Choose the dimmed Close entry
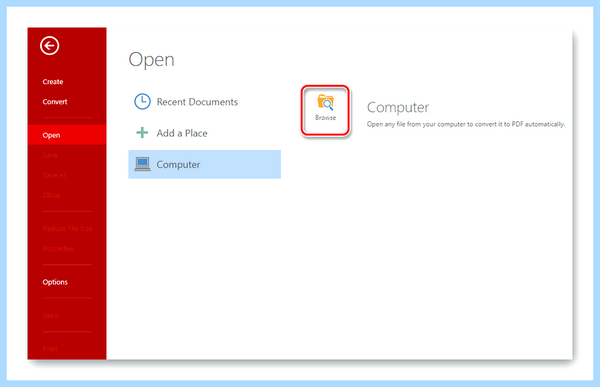 click(51, 195)
